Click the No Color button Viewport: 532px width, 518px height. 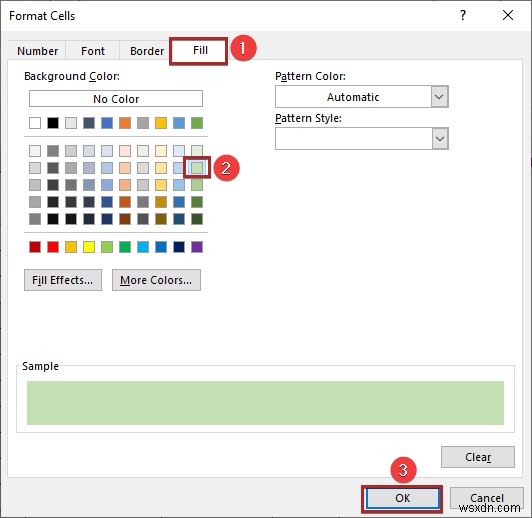pos(116,99)
